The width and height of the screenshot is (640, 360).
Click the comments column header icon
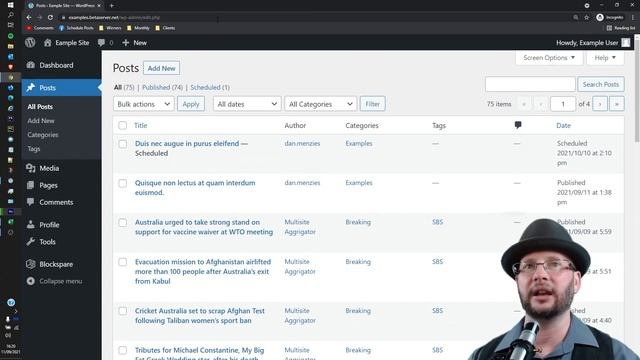518,125
